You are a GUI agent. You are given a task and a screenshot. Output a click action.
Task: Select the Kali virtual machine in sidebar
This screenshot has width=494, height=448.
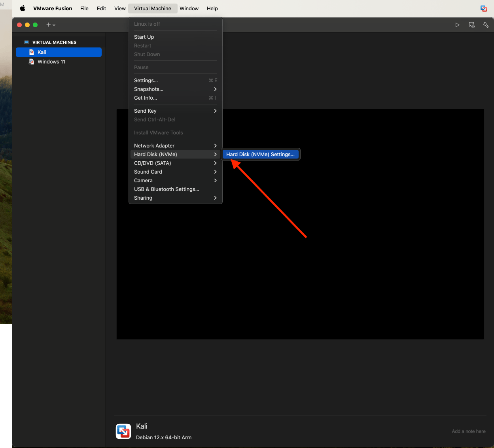point(59,52)
